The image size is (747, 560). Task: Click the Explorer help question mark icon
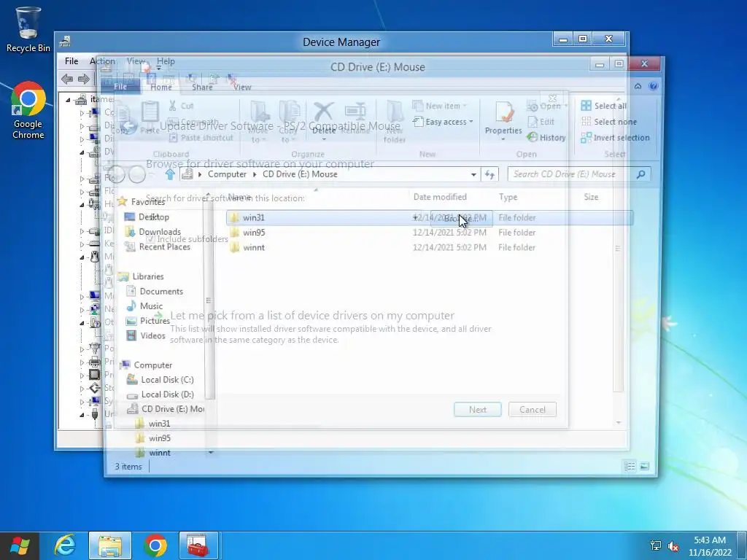(x=653, y=86)
